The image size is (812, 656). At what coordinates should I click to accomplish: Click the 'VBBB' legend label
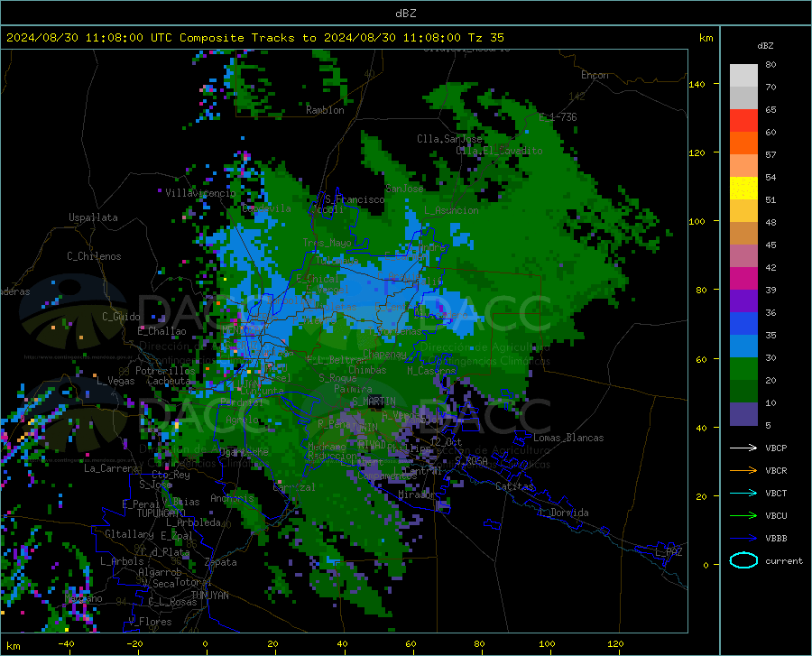(x=776, y=539)
